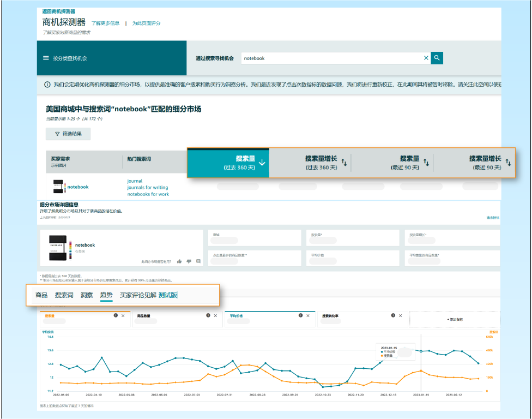Click the 请求指标 link
Viewport: 532px width, 419px height.
(493, 218)
